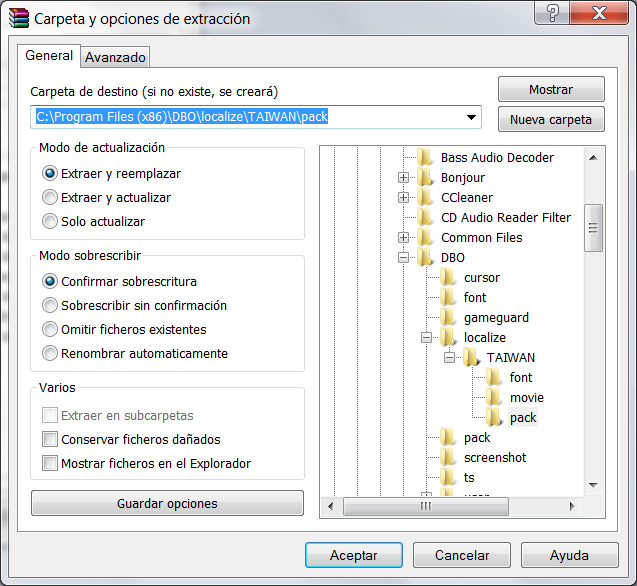Select Sobrescribir sin confirmación option
The height and width of the screenshot is (586, 637).
[50, 306]
